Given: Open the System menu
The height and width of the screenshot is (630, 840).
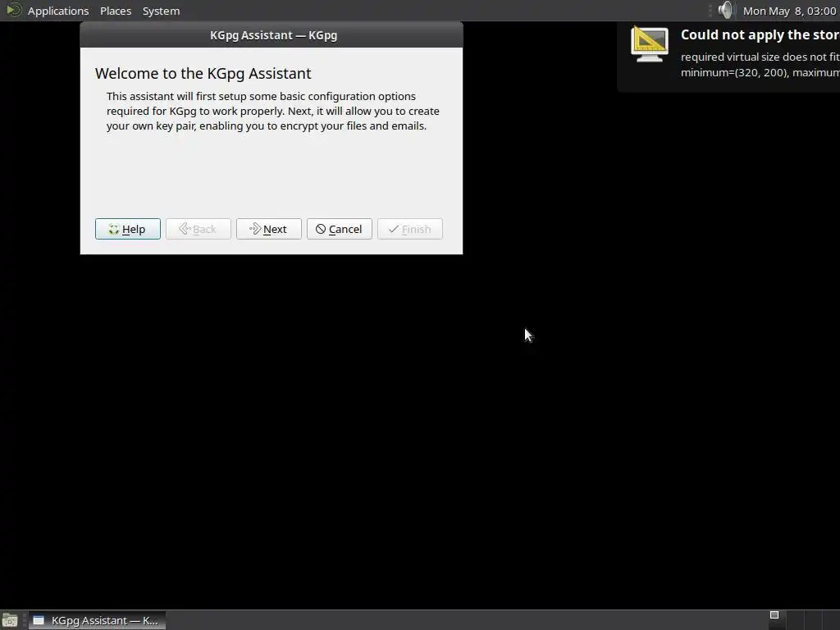Looking at the screenshot, I should [x=161, y=11].
